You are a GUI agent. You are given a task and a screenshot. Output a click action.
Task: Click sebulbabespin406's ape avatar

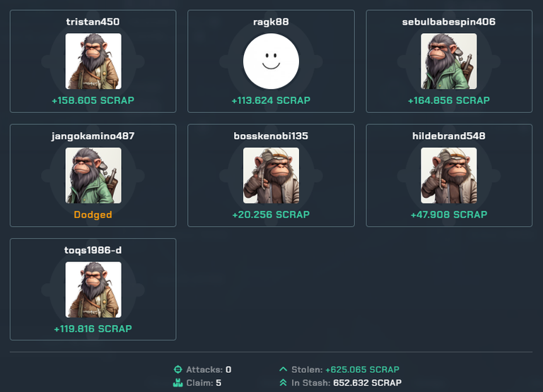(448, 61)
